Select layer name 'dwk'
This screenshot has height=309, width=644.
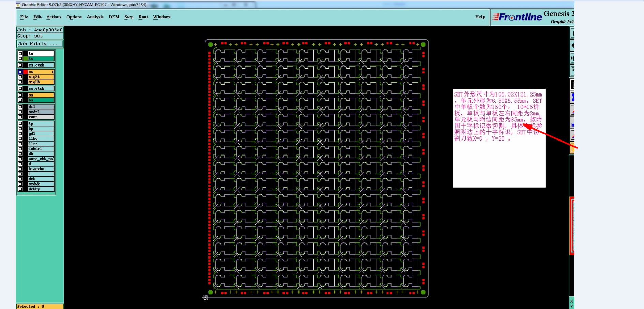point(41,179)
